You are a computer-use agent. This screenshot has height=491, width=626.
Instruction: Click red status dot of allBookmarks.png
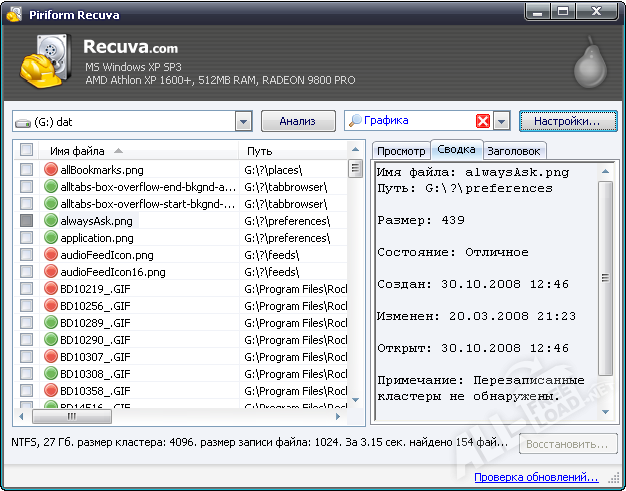pos(52,170)
